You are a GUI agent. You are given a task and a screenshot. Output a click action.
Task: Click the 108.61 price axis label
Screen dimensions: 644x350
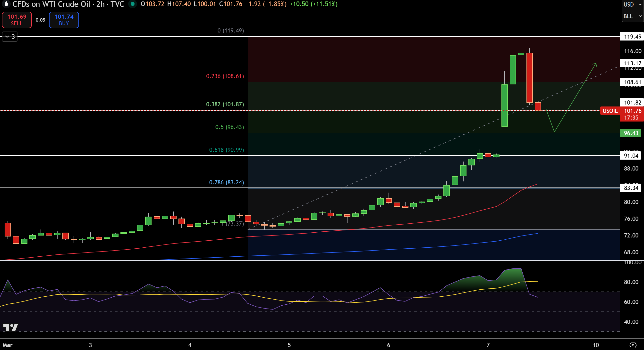pyautogui.click(x=632, y=82)
